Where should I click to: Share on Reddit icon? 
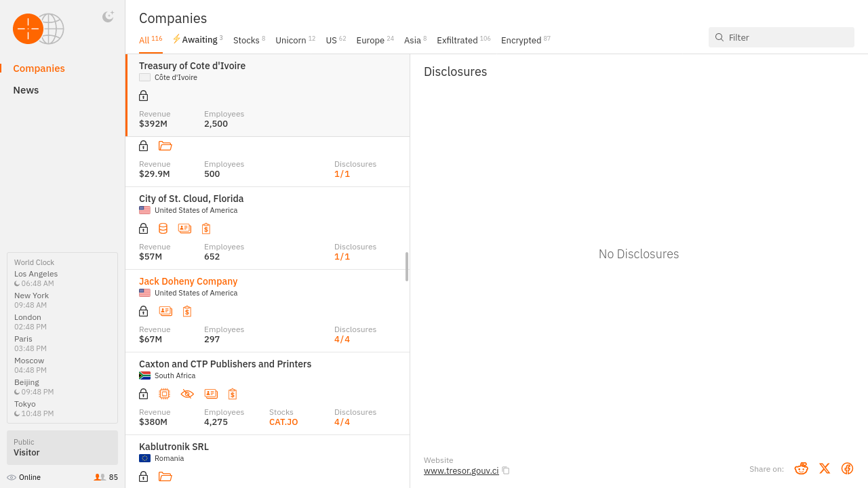[x=802, y=468]
